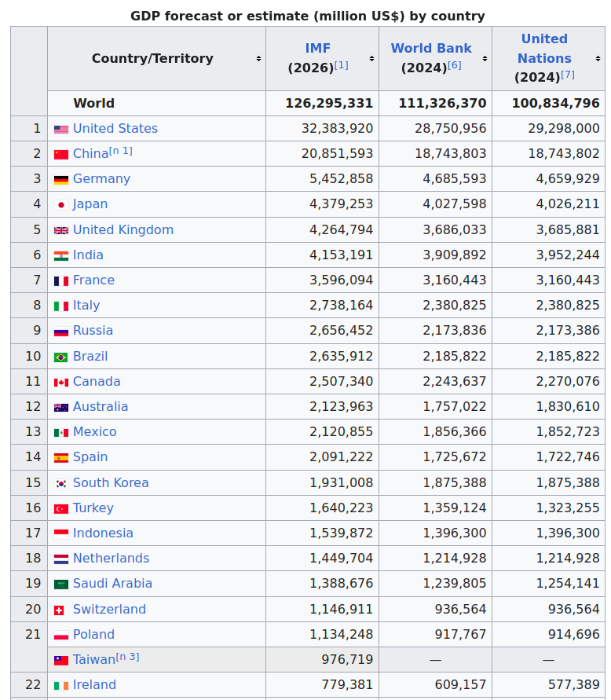Select Germany UN value 4,659,929

pyautogui.click(x=568, y=178)
